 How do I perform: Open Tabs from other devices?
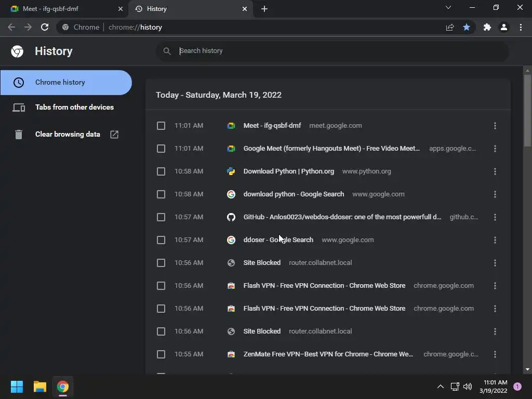(x=66, y=107)
